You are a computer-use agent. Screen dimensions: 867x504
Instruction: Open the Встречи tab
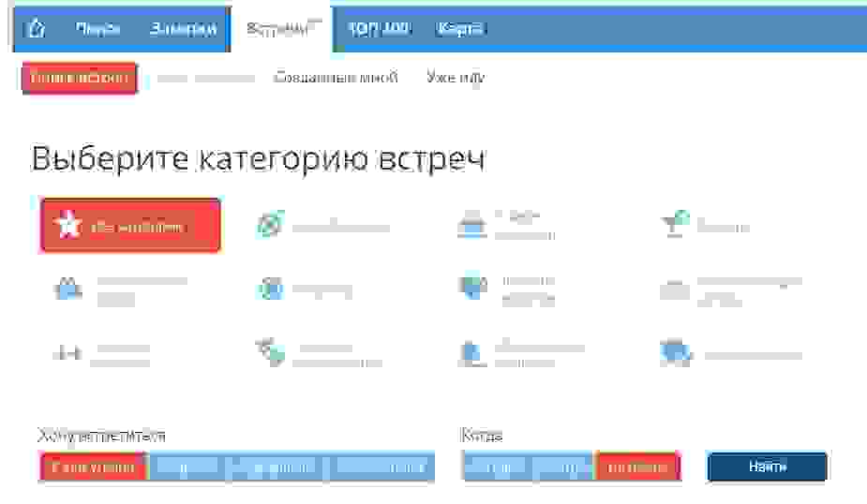tap(282, 27)
